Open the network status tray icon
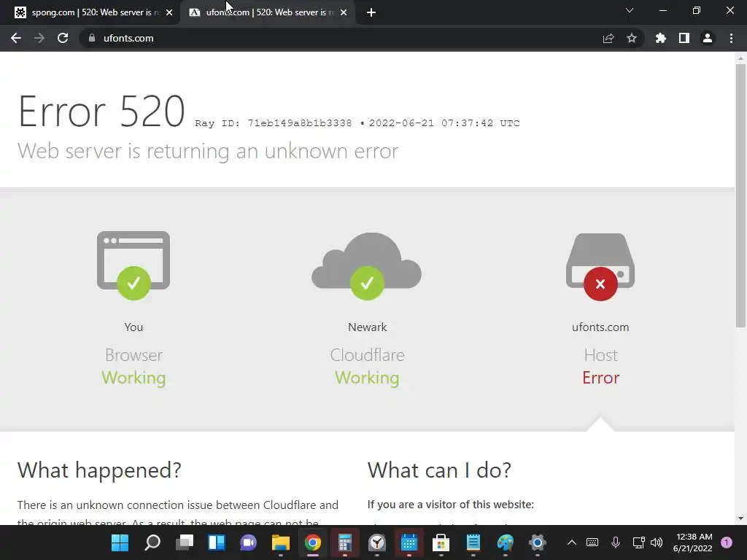This screenshot has height=560, width=747. point(638,542)
